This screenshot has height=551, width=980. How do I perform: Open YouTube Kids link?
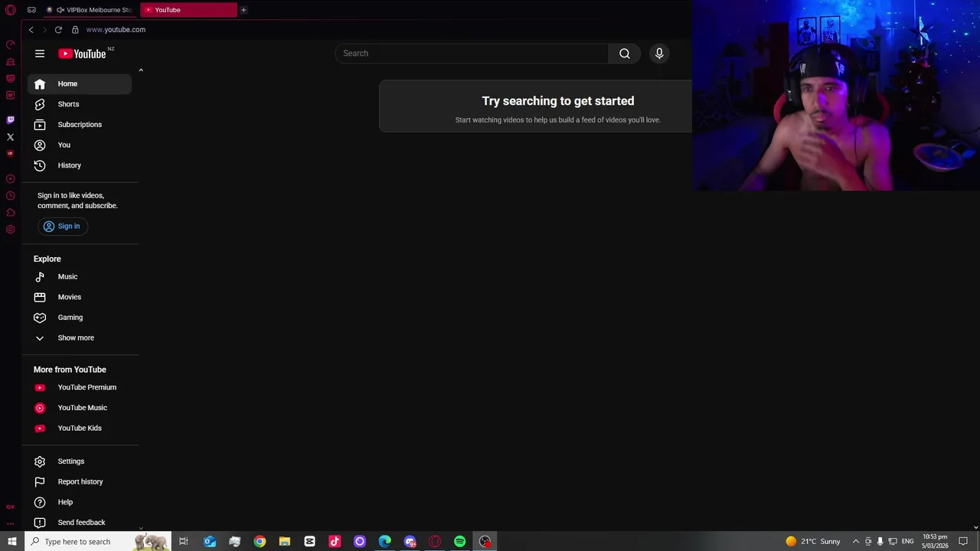pyautogui.click(x=80, y=429)
